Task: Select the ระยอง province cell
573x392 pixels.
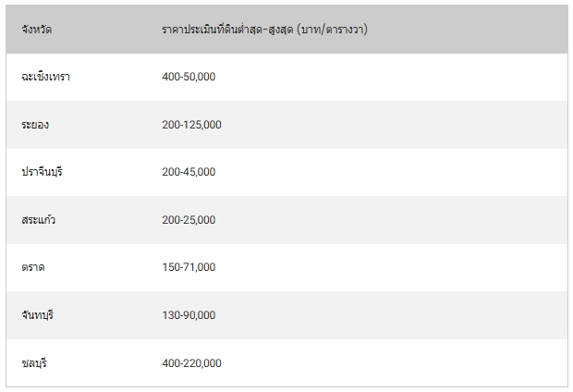Action: point(37,125)
